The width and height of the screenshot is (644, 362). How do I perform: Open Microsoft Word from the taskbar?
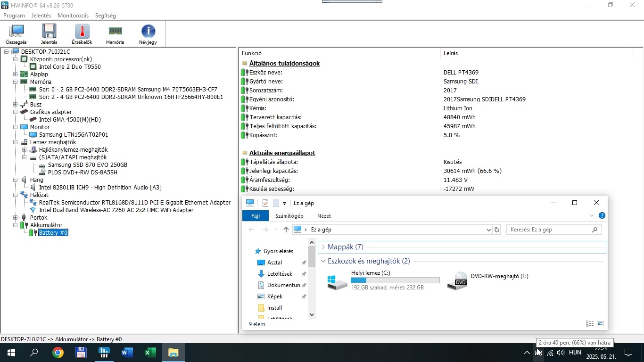[x=127, y=353]
